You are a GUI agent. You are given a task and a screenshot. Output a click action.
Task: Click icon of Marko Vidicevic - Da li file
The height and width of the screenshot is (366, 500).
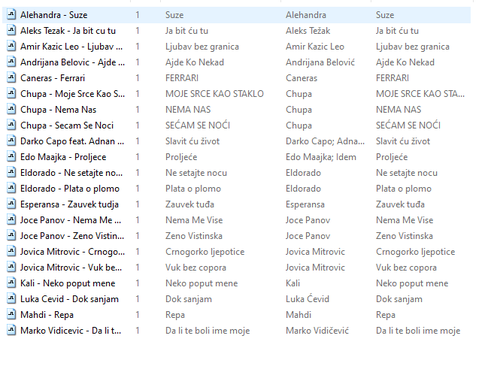point(11,330)
